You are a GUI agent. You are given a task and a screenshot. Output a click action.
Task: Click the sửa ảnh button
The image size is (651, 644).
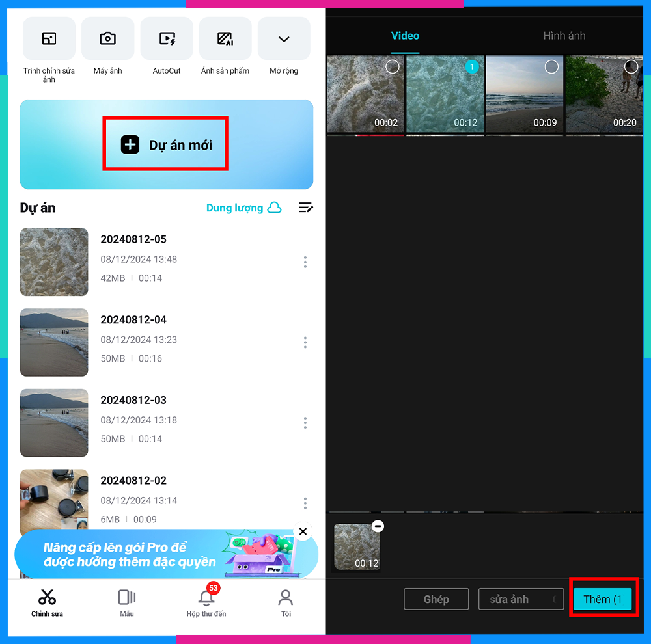tap(521, 599)
